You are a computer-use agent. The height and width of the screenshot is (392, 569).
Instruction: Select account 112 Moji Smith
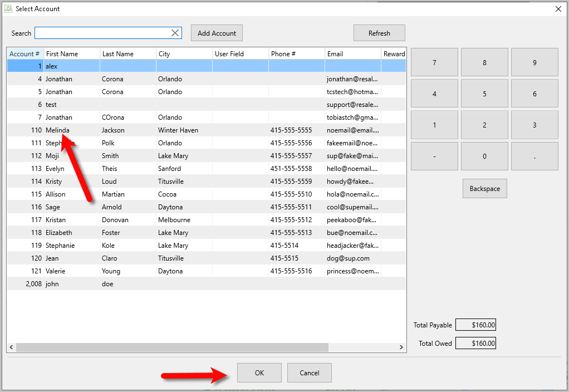click(x=207, y=156)
